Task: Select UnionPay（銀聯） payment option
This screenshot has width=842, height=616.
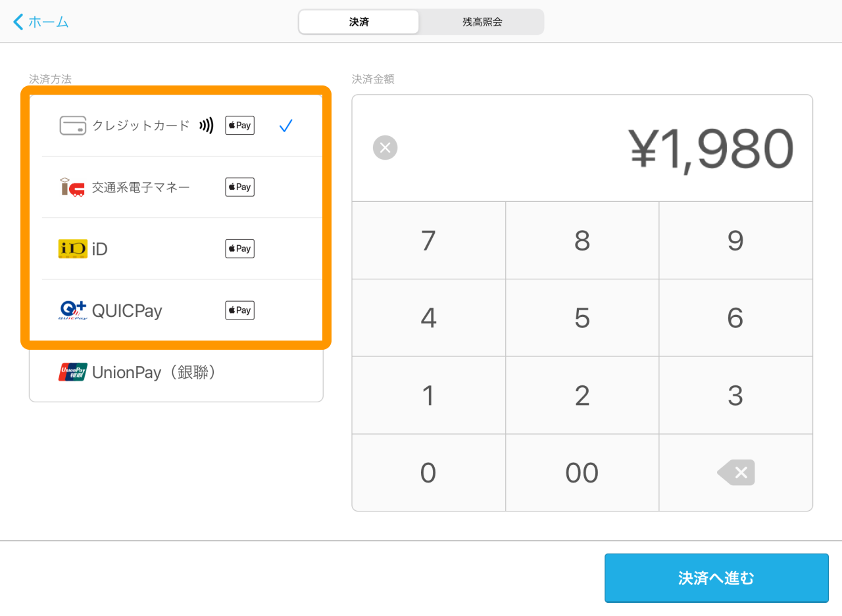Action: 176,372
